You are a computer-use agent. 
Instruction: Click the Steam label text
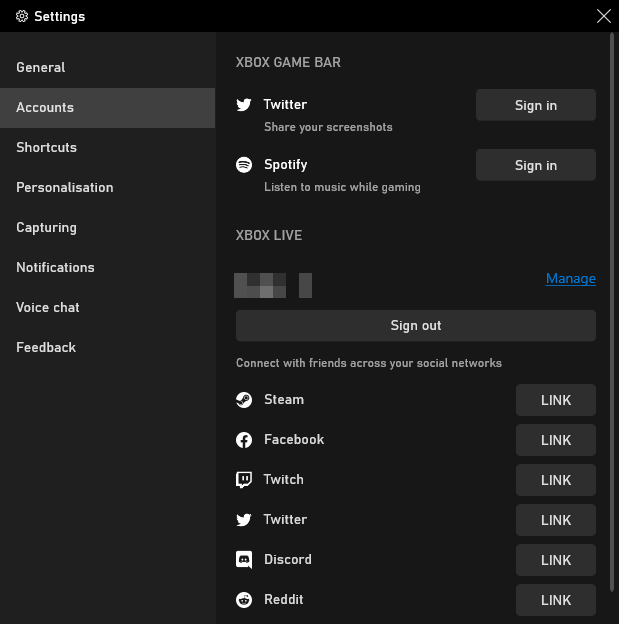pyautogui.click(x=284, y=400)
